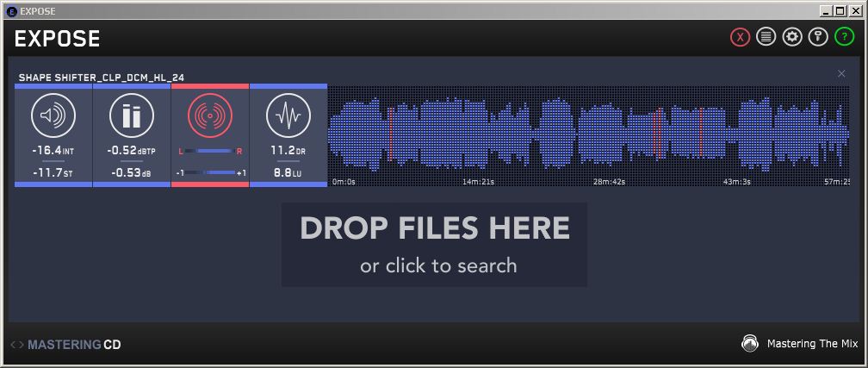Click the DROP FILES HERE area
The image size is (868, 368).
click(x=434, y=245)
